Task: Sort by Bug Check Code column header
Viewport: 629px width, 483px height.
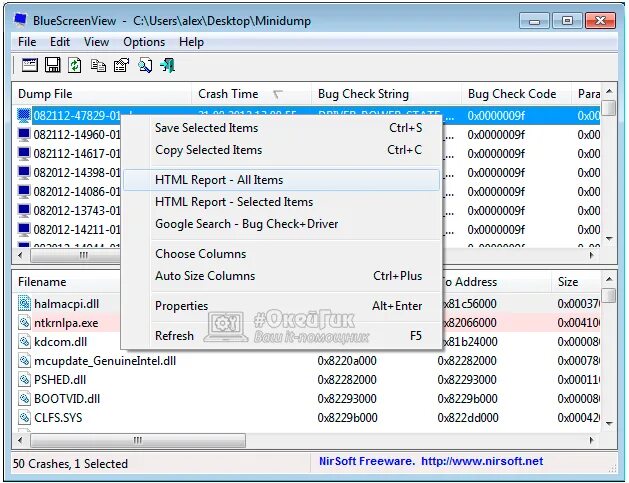Action: pyautogui.click(x=516, y=94)
